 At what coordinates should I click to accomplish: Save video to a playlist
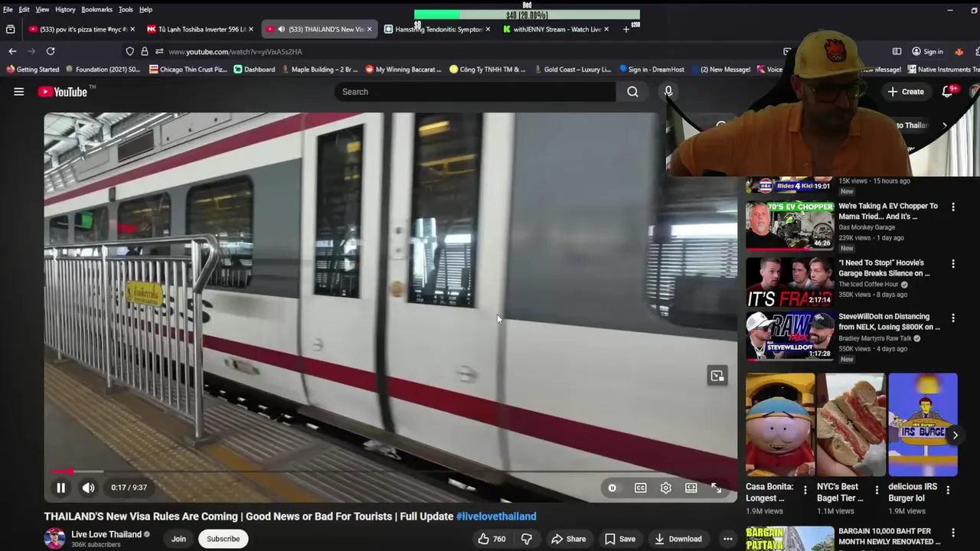tap(619, 539)
